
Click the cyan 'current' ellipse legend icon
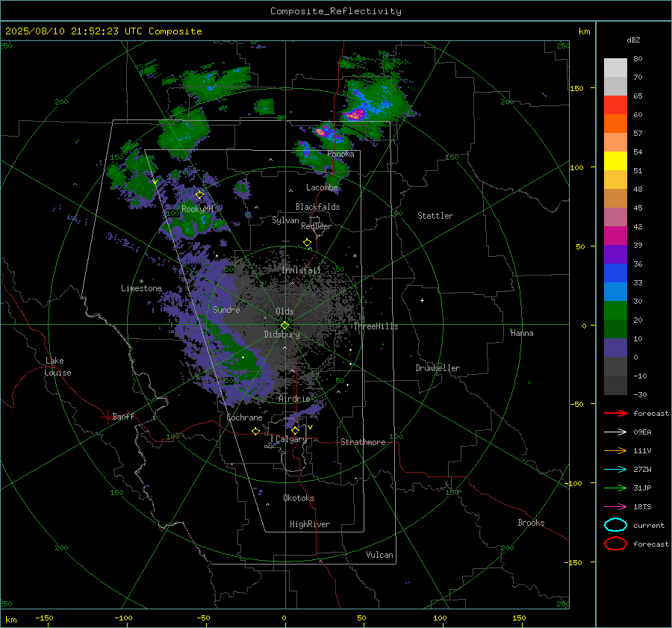pyautogui.click(x=615, y=525)
